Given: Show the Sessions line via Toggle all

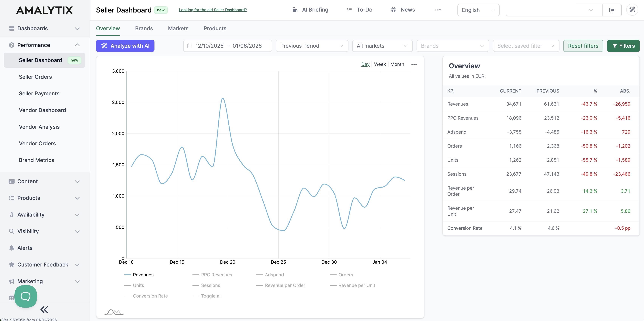Looking at the screenshot, I should pyautogui.click(x=211, y=296).
